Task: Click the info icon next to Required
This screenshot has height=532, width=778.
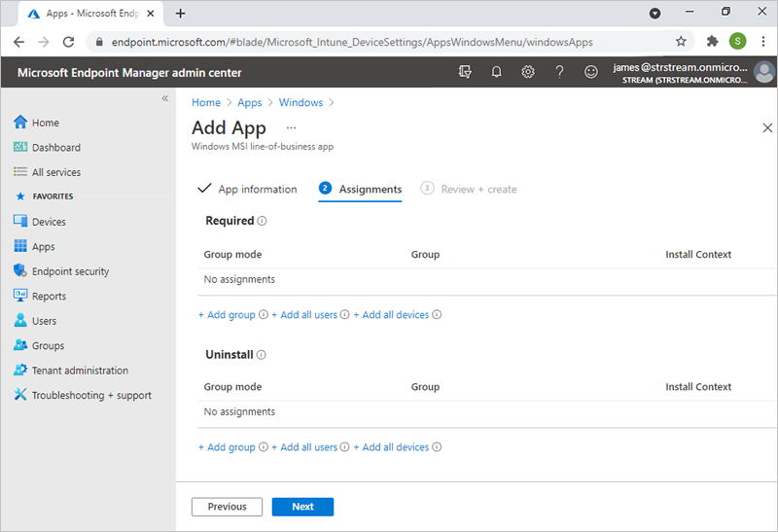Action: [x=263, y=221]
